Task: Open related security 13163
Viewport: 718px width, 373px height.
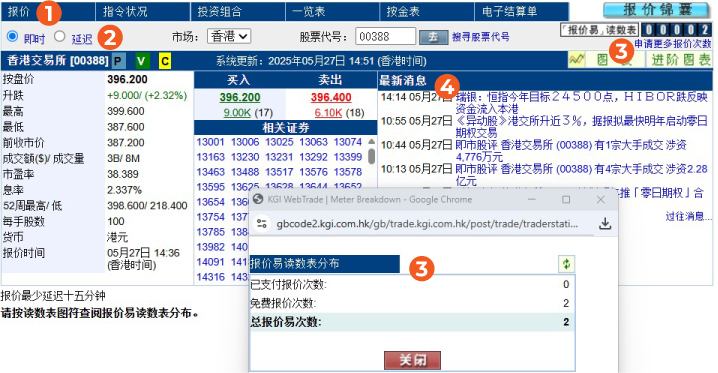Action: coord(210,157)
